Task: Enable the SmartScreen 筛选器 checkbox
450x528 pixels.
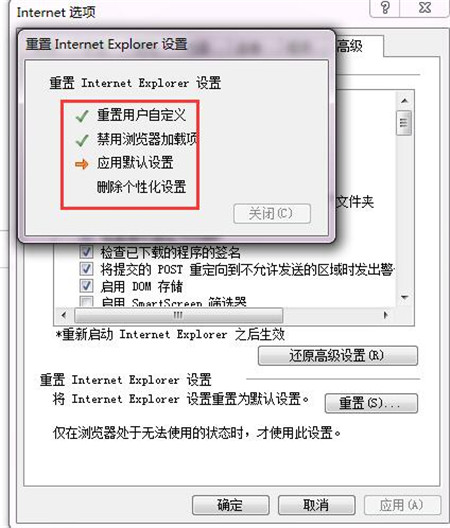Action: tap(86, 301)
